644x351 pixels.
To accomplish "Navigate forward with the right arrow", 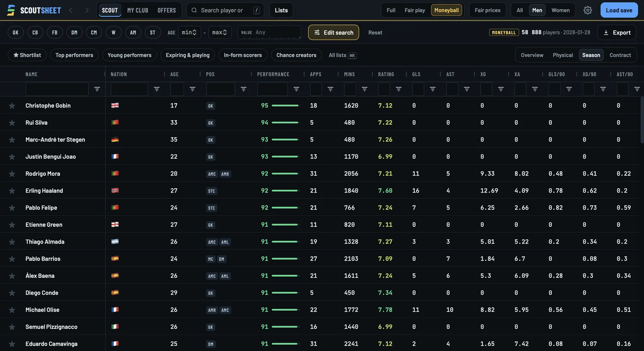I will click(x=87, y=10).
